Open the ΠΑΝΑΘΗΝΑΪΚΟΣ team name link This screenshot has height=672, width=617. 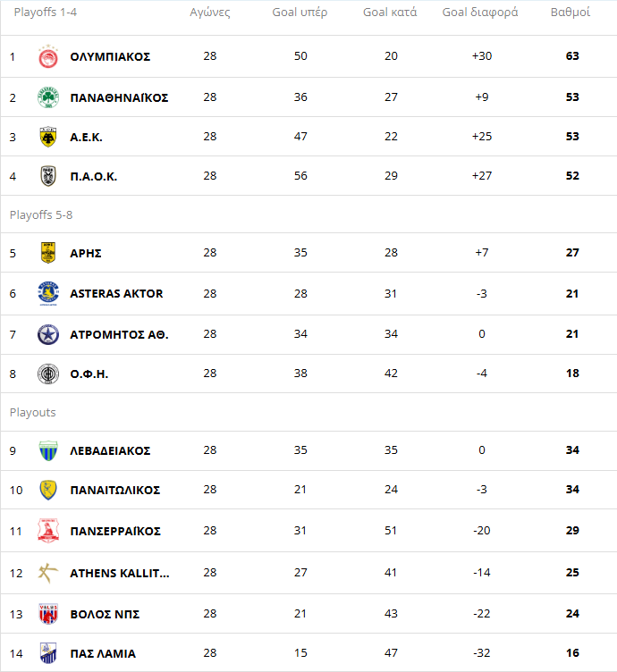click(x=119, y=97)
